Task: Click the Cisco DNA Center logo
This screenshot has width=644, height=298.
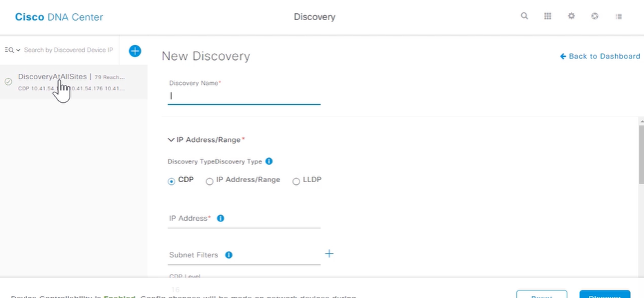Action: click(x=59, y=17)
